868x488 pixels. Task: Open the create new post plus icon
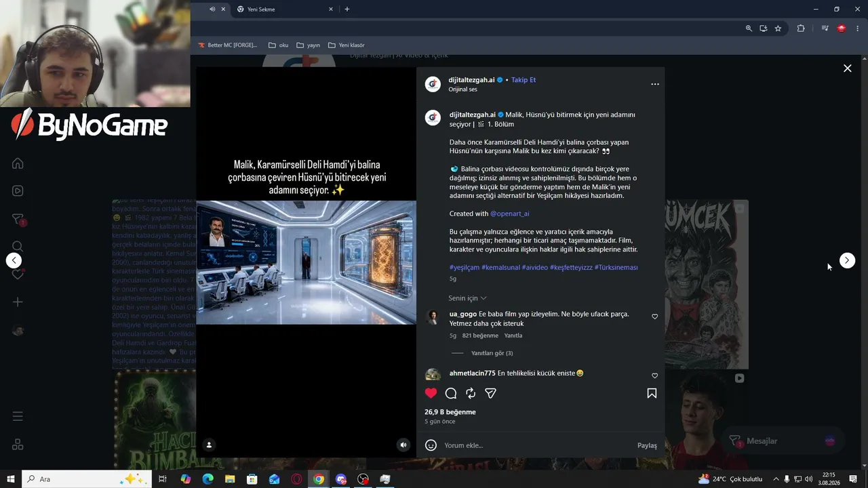(x=18, y=302)
